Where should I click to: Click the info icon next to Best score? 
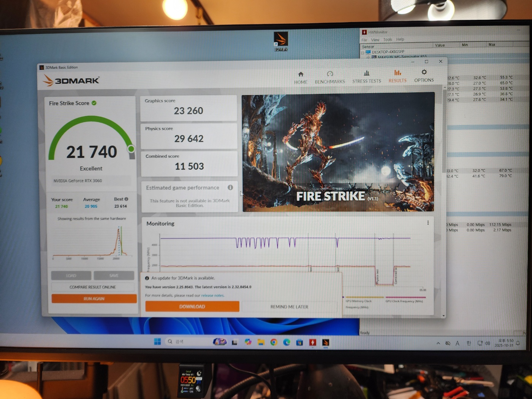point(126,199)
